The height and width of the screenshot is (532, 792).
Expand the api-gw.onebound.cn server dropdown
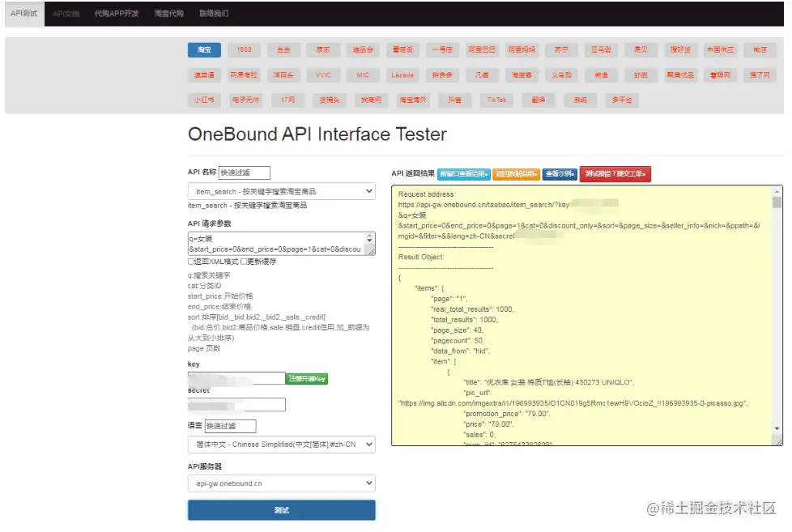tap(281, 483)
